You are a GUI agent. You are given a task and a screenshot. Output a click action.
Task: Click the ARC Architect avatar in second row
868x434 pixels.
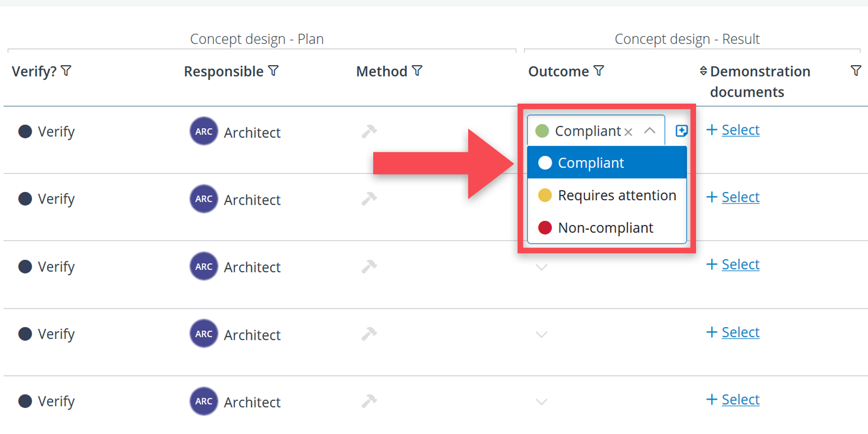[x=204, y=199]
